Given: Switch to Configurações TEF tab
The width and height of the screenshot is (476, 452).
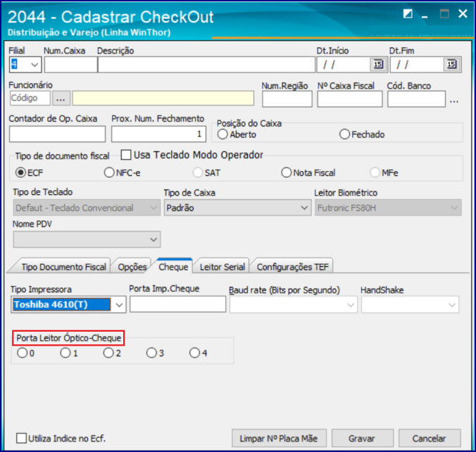Looking at the screenshot, I should coord(293,267).
